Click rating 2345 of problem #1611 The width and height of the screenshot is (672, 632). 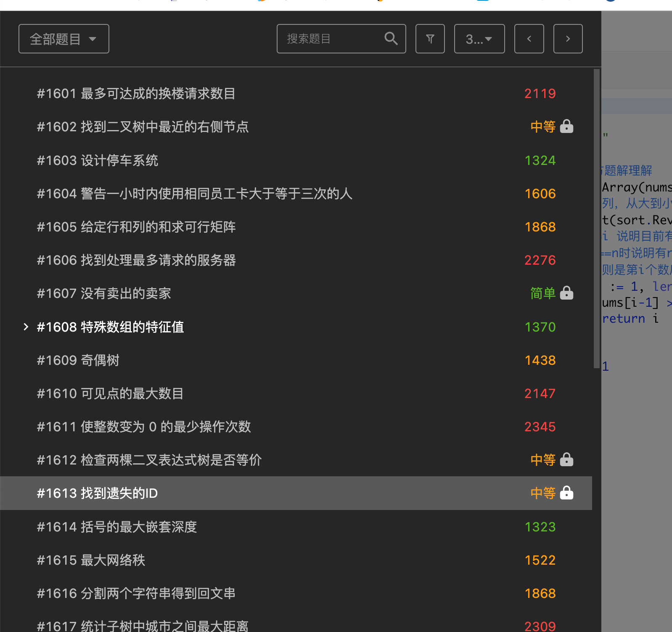[x=540, y=427]
